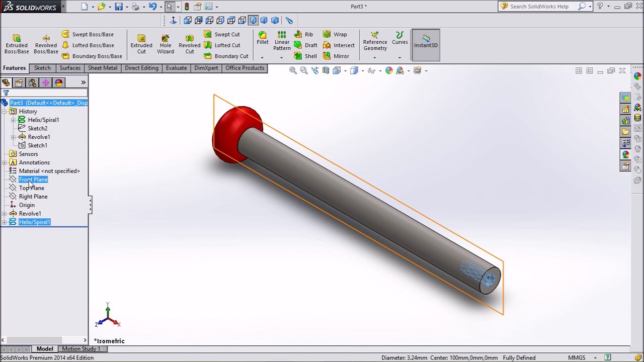This screenshot has height=362, width=644.
Task: Open the Curves dropdown arrow
Action: 399,57
